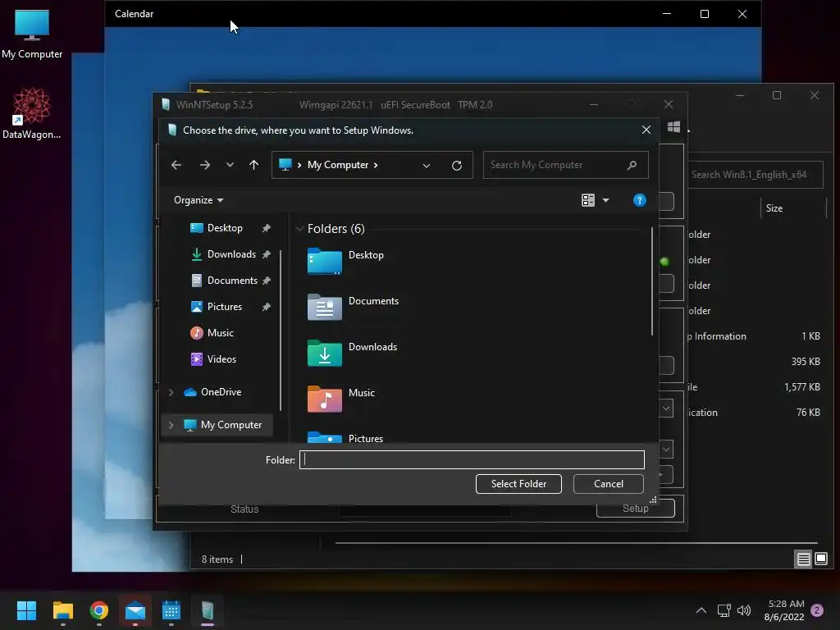
Task: Open help with the question mark icon
Action: [640, 200]
